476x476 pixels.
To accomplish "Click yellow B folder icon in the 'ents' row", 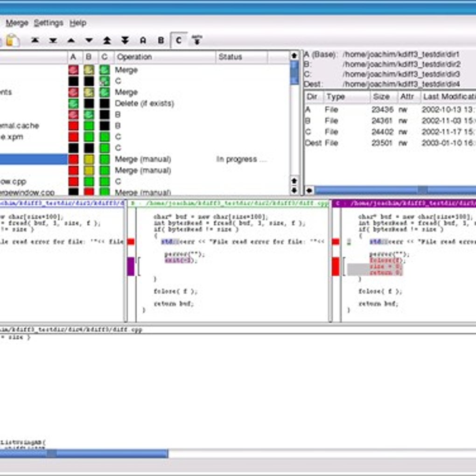I will (89, 92).
